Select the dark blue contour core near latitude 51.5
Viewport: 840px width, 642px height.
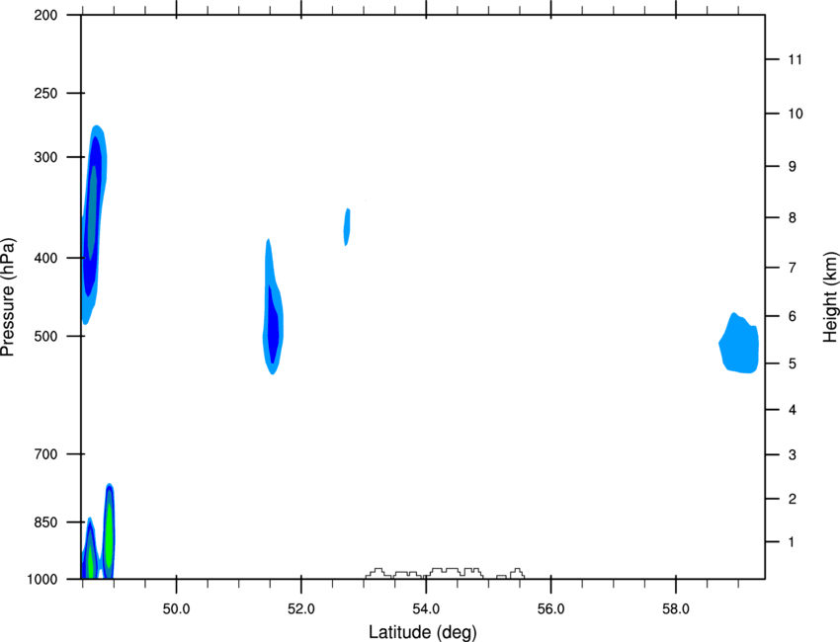[273, 324]
